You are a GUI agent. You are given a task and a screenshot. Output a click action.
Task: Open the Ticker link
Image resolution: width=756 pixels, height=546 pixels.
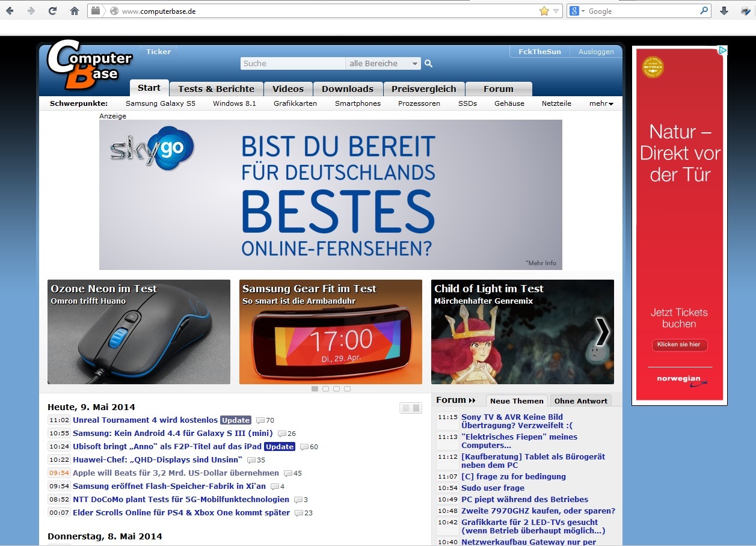pos(159,52)
